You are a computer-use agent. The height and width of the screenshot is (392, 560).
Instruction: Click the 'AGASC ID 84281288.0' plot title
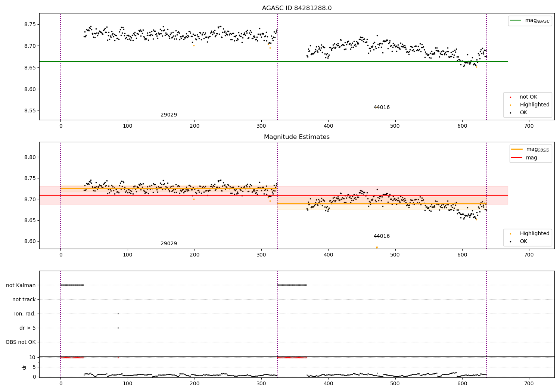297,8
